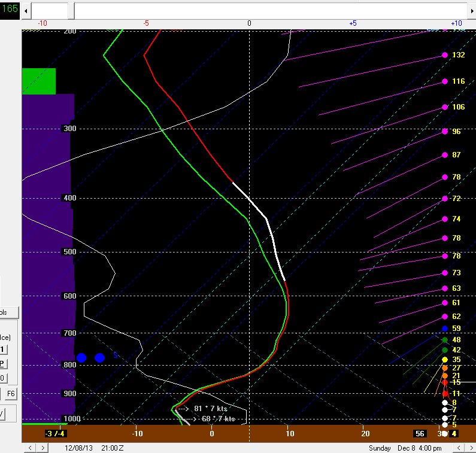Click the next arrow at bottom right corner
The image size is (476, 453).
pyautogui.click(x=471, y=448)
